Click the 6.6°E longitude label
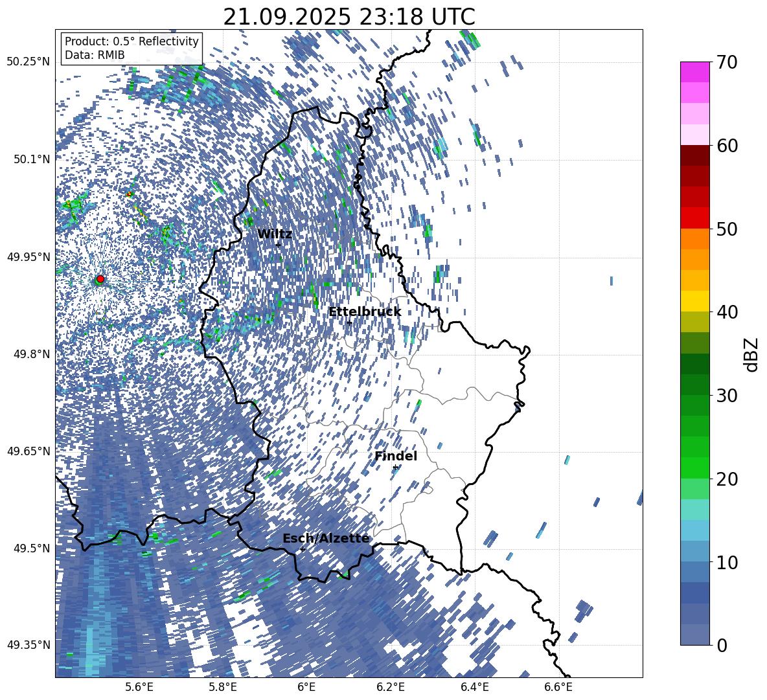 [x=558, y=687]
